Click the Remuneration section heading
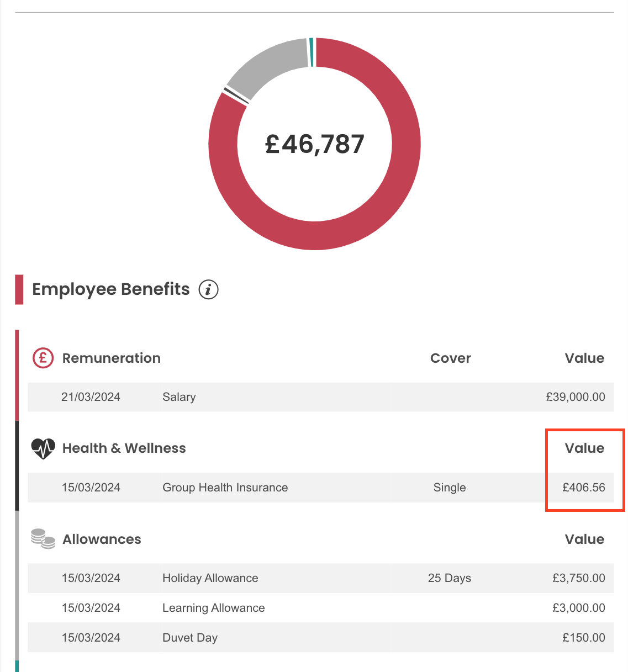628x672 pixels. [112, 358]
